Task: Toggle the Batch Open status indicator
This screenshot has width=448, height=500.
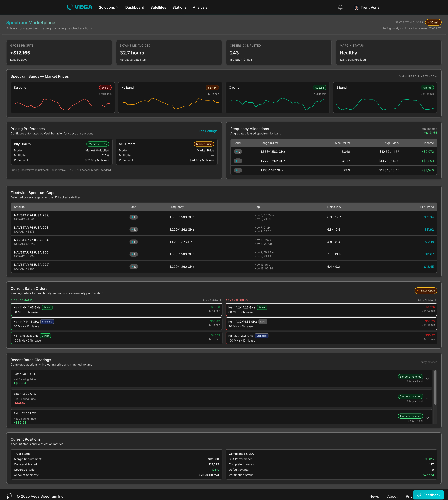Action: click(426, 290)
